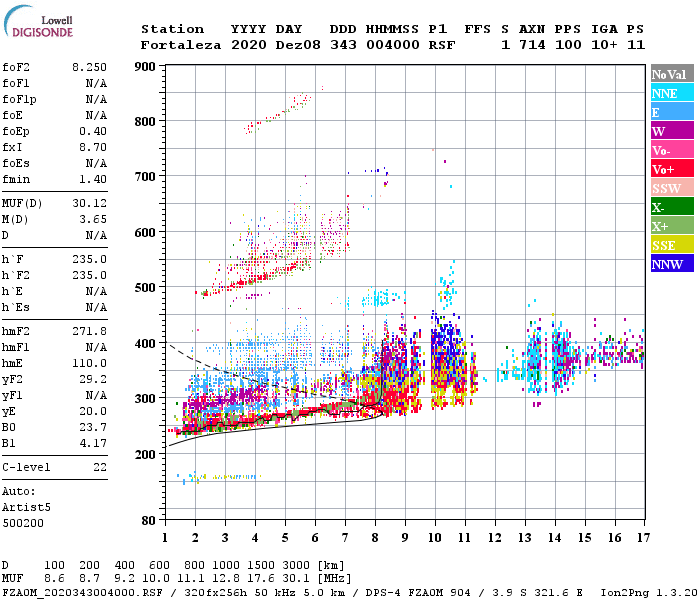Click the h`F2 label
The image size is (700, 600).
coord(16,275)
